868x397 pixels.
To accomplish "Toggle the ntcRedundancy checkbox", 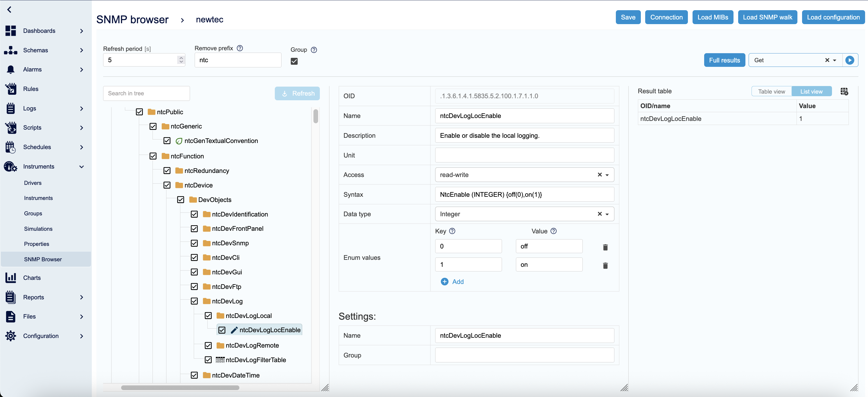I will 167,171.
